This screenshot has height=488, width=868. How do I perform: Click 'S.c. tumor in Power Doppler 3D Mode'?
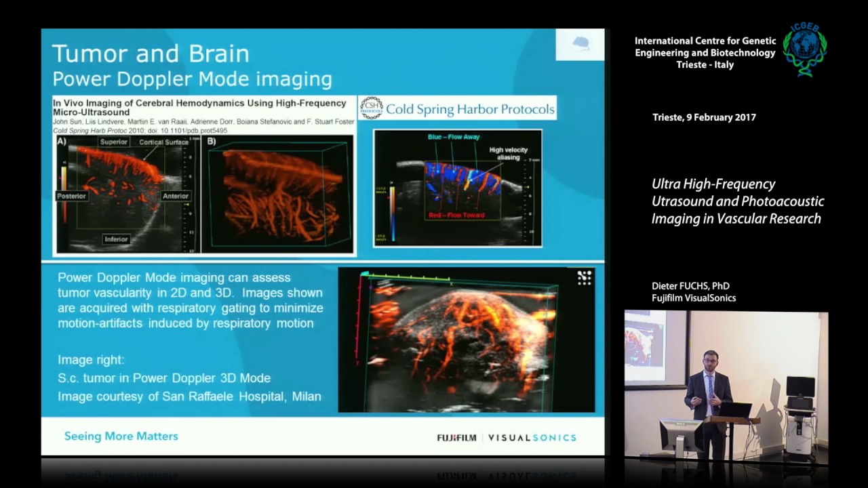click(x=164, y=378)
